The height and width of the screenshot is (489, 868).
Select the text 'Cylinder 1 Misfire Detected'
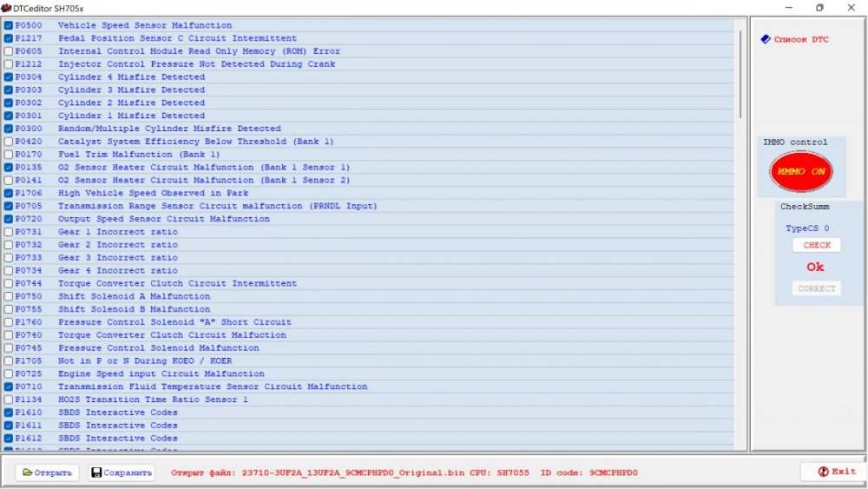[x=131, y=116]
